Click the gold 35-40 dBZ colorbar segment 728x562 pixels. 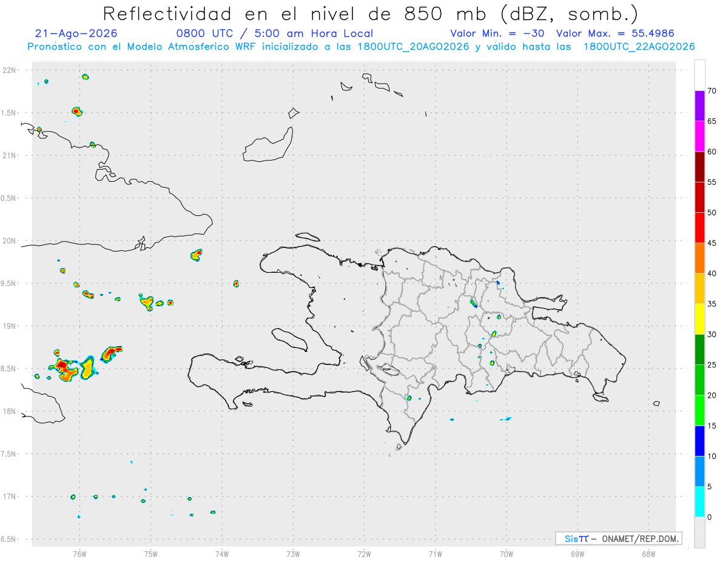pyautogui.click(x=699, y=289)
